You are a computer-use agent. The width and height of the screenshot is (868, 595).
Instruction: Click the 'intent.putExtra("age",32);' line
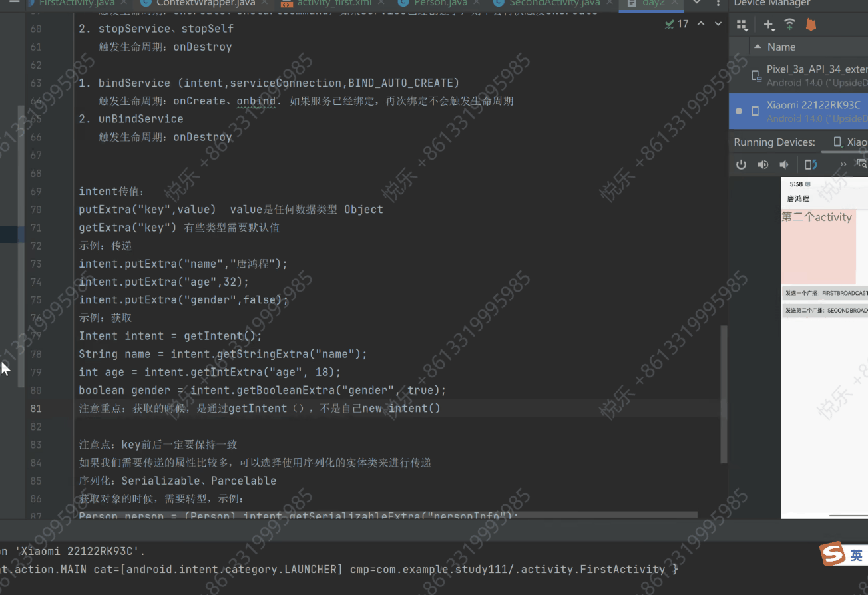164,282
